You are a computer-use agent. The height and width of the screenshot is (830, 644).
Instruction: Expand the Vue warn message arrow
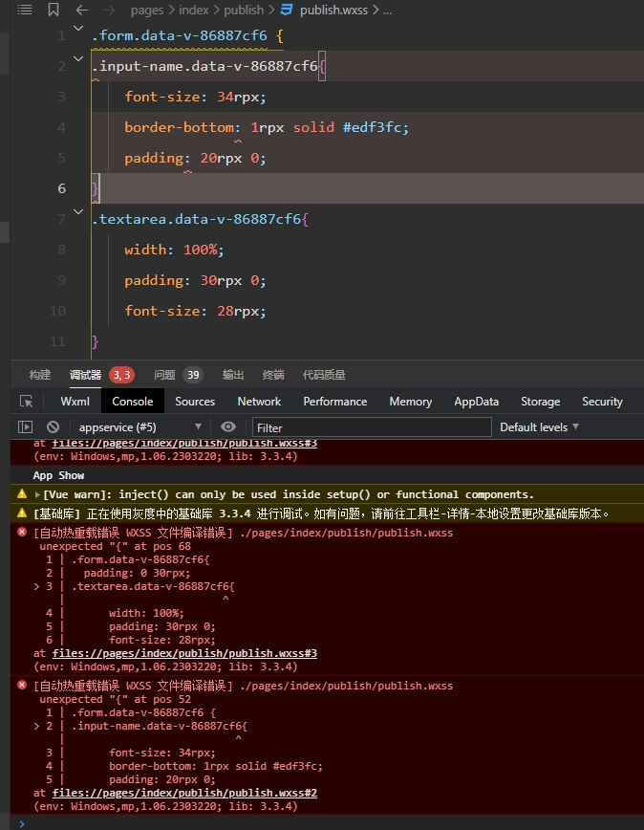(37, 494)
